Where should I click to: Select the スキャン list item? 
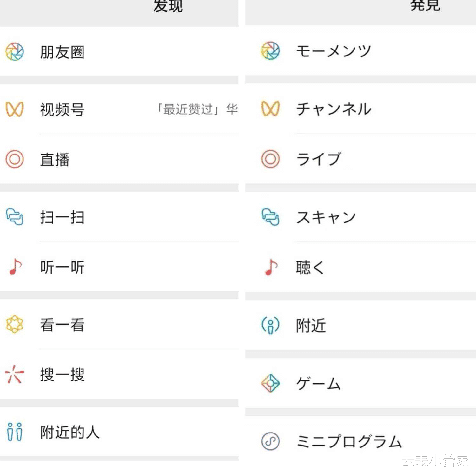pos(326,217)
